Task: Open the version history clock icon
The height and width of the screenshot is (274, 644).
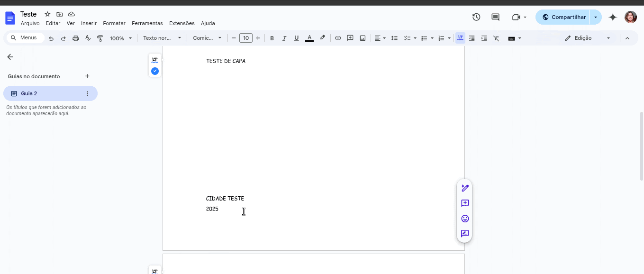Action: (476, 17)
